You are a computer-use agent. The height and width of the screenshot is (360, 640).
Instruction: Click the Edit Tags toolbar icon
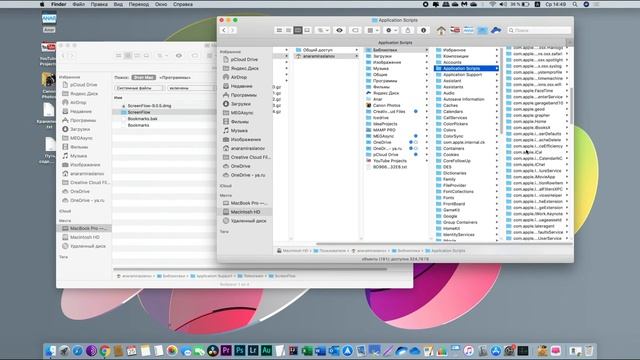tap(355, 30)
